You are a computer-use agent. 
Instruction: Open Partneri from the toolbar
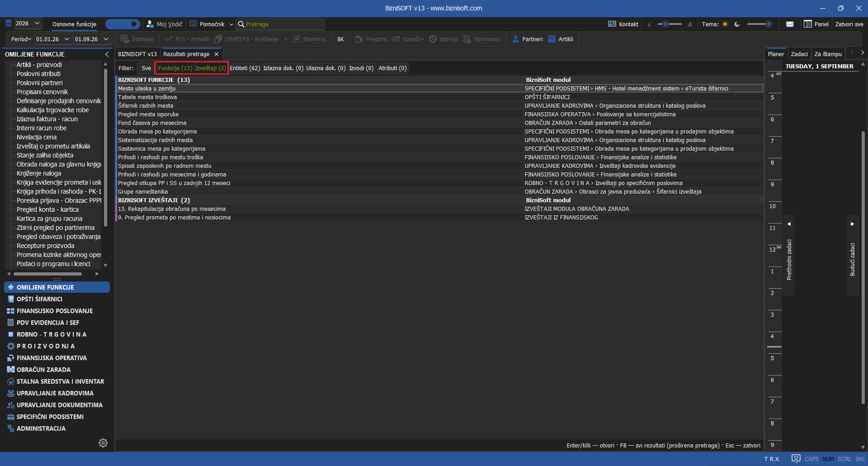(x=527, y=39)
